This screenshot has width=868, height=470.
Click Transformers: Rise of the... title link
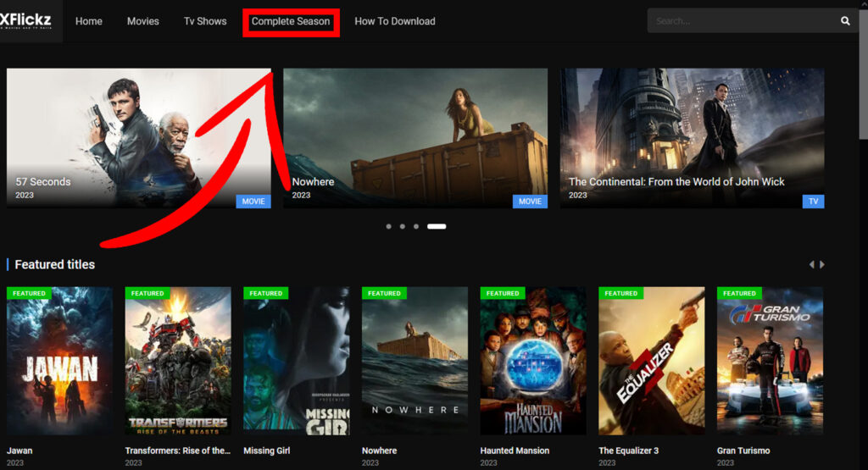pos(178,451)
